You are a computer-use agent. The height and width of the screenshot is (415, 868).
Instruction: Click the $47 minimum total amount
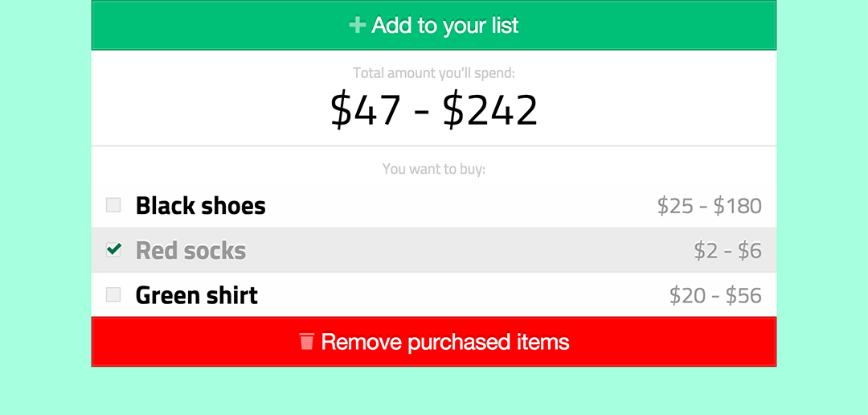coord(366,110)
